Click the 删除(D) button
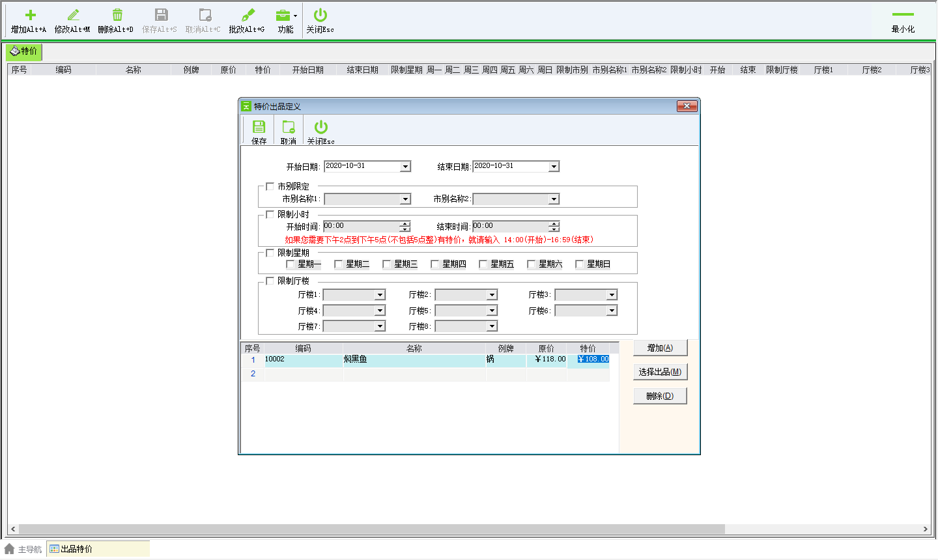Screen dimensions: 938x560 660,396
